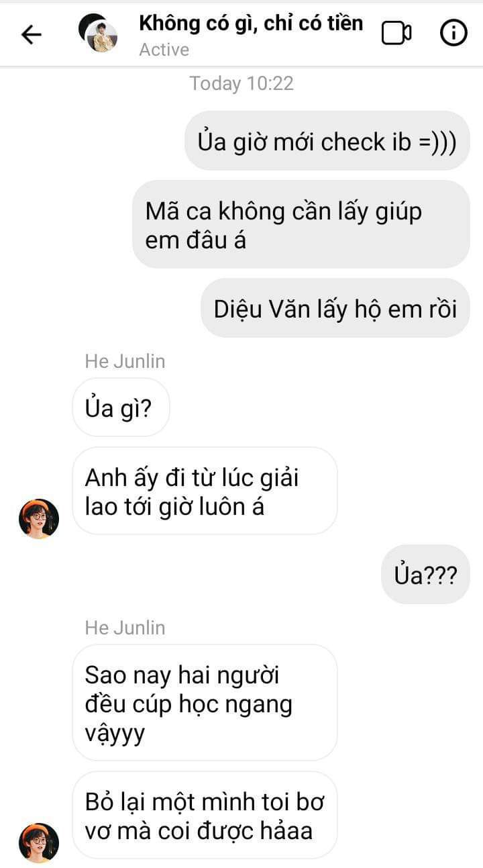Select the 'Ủa giờ mới check ib =)))' message
The height and width of the screenshot is (868, 483).
(327, 141)
